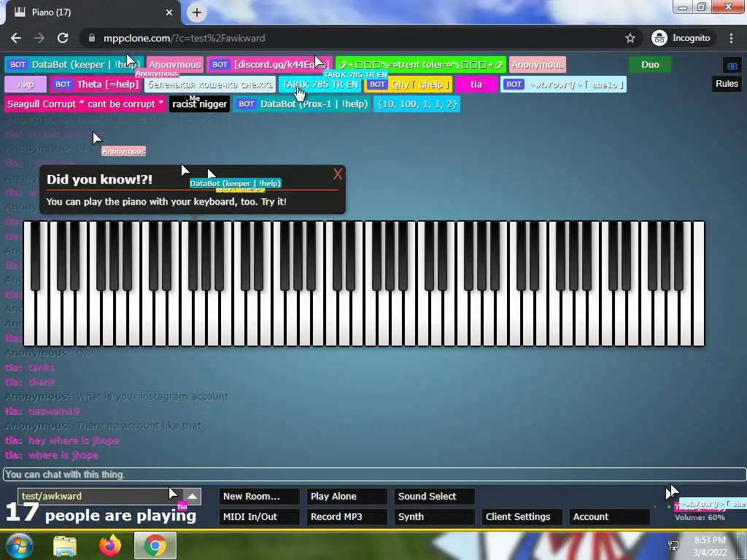Click the address bar URL

[x=184, y=38]
